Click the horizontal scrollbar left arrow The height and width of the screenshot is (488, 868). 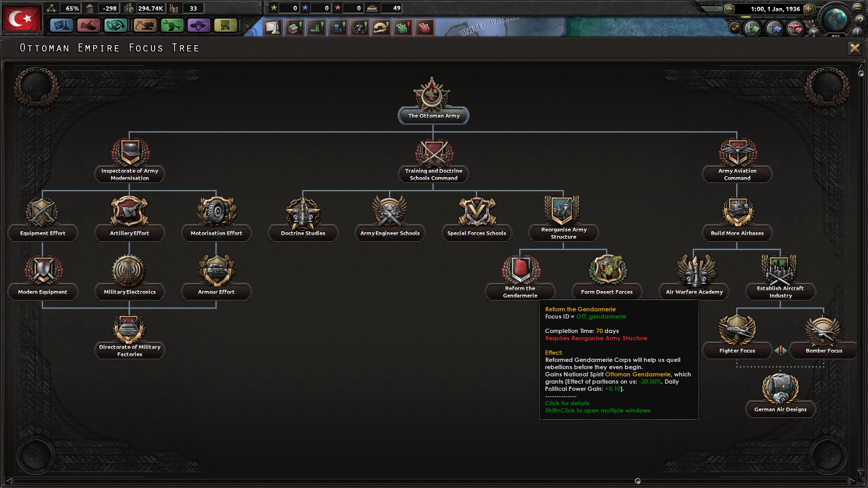point(8,481)
